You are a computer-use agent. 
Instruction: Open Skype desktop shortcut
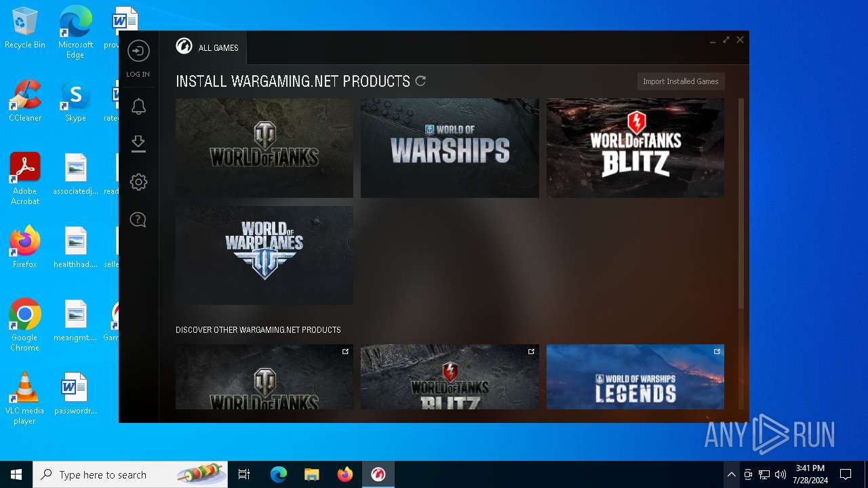(x=75, y=101)
